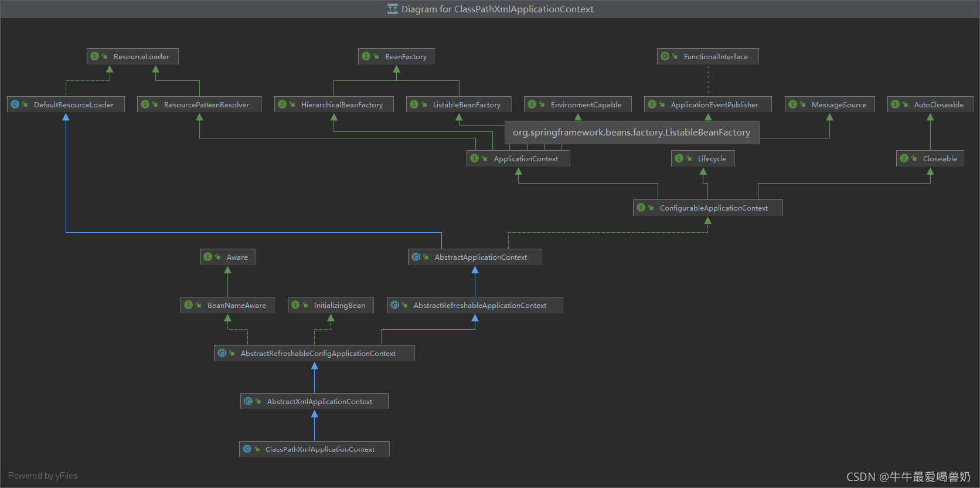The width and height of the screenshot is (980, 488).
Task: Click the visibility marker on BeanFactory node
Action: tap(376, 56)
